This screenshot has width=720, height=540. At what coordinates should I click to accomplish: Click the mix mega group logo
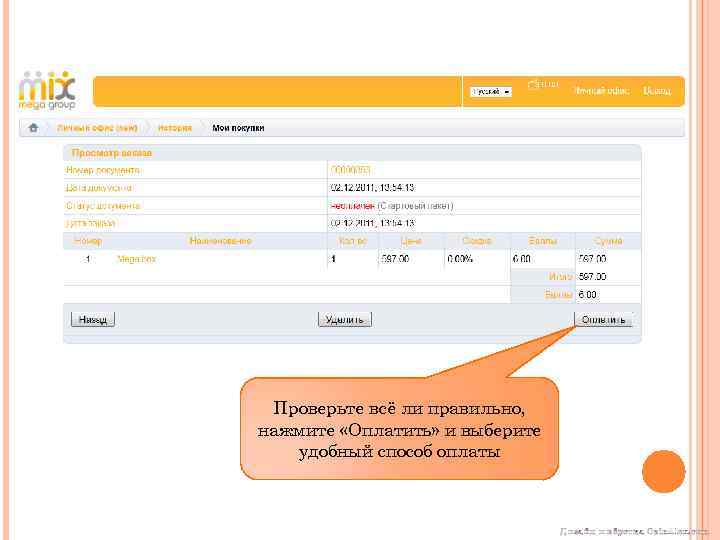(47, 90)
